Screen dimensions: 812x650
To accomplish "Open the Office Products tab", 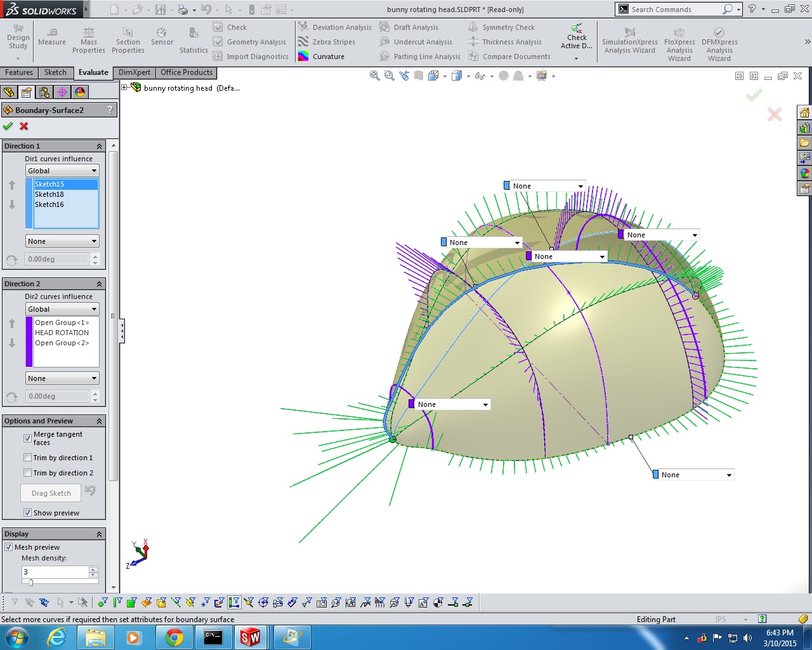I will pos(187,72).
